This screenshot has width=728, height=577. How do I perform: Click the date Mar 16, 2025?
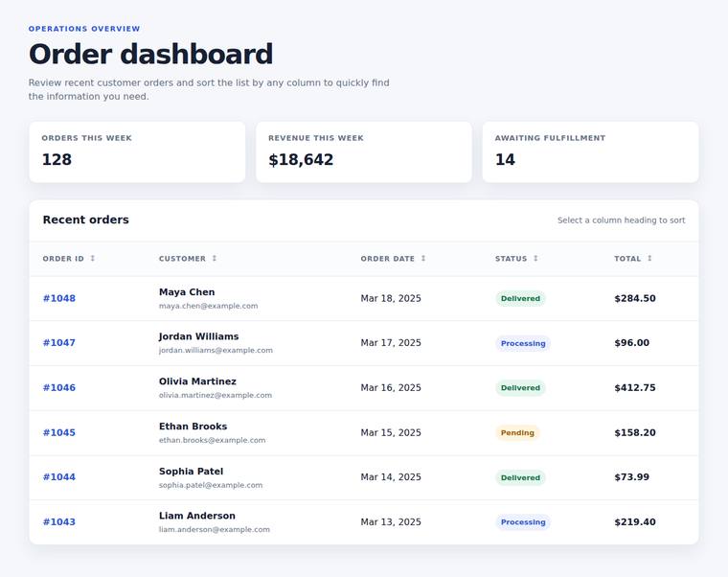point(391,388)
